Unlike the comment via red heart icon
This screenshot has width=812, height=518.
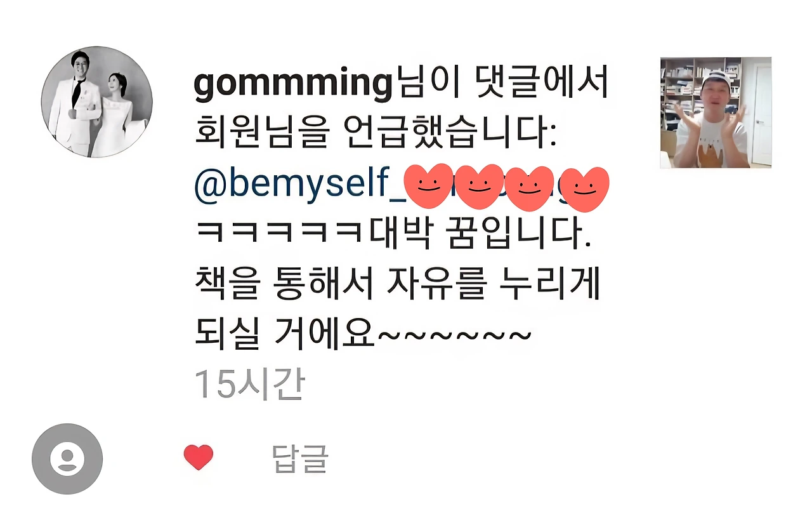[x=199, y=457]
